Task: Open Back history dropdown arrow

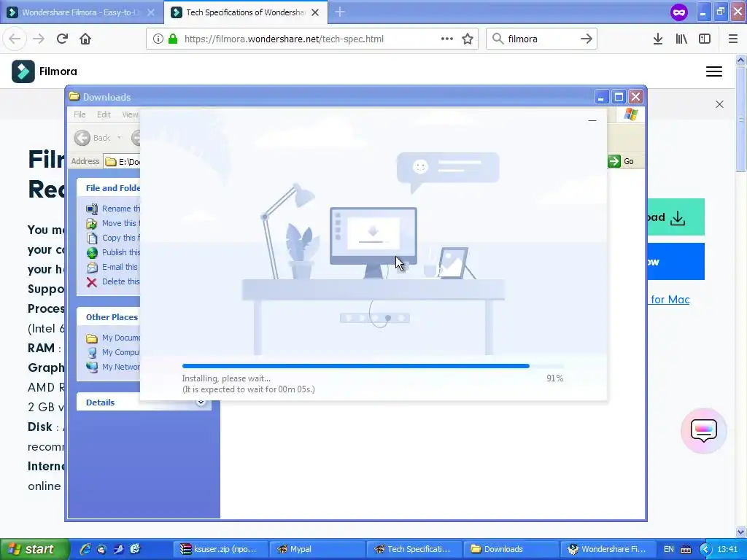Action: (x=119, y=138)
